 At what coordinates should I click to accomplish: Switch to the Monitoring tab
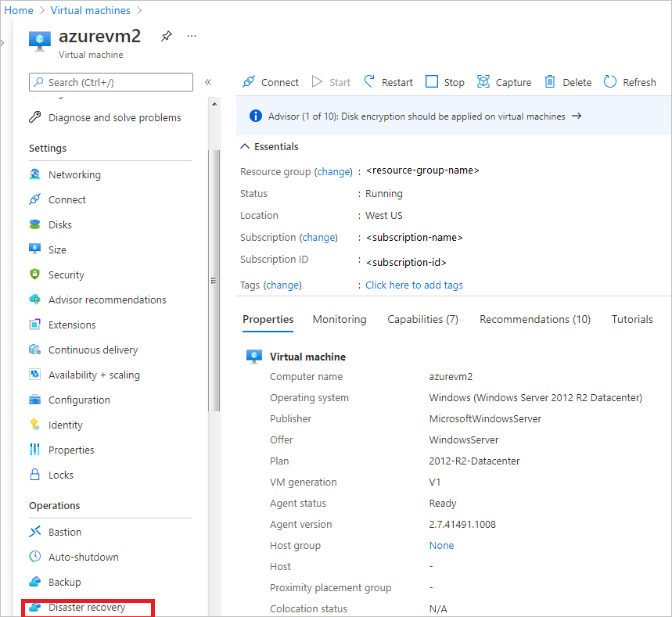(x=339, y=319)
